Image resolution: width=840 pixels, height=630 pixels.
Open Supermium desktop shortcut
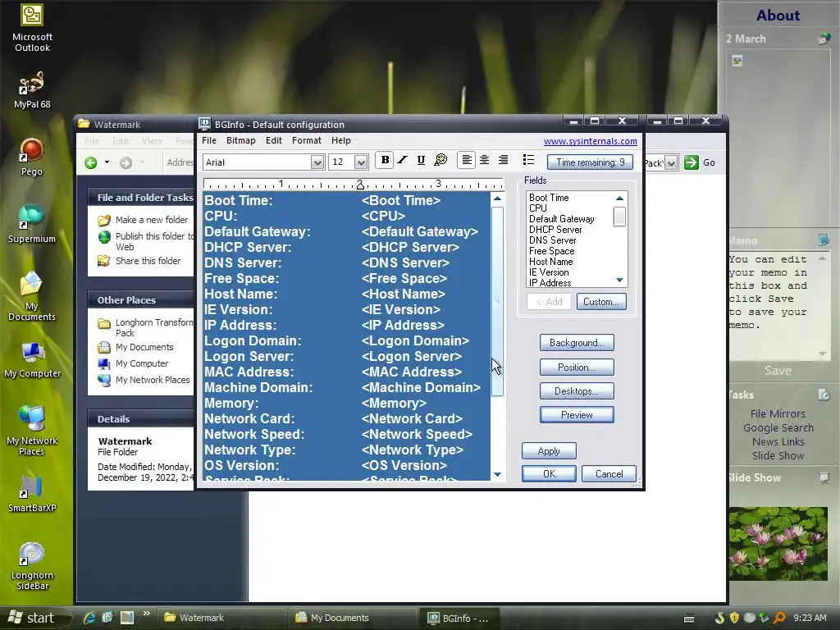click(x=32, y=224)
